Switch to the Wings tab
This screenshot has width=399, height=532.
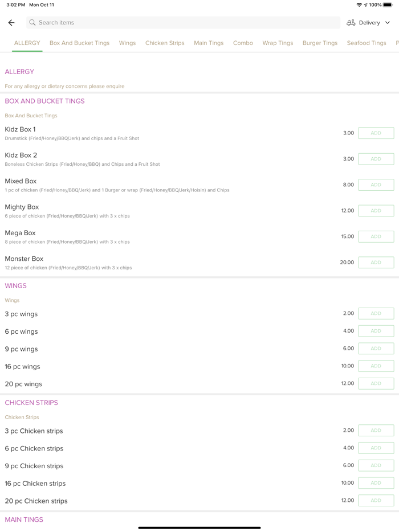point(127,43)
